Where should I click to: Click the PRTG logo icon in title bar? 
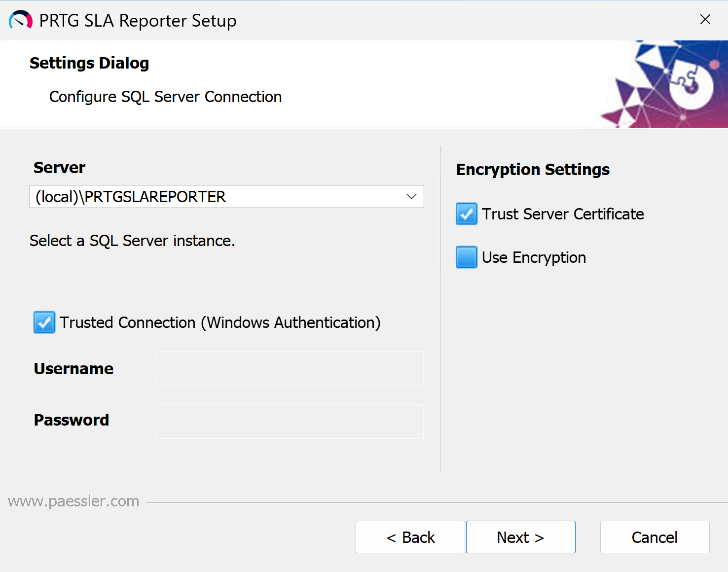tap(21, 20)
